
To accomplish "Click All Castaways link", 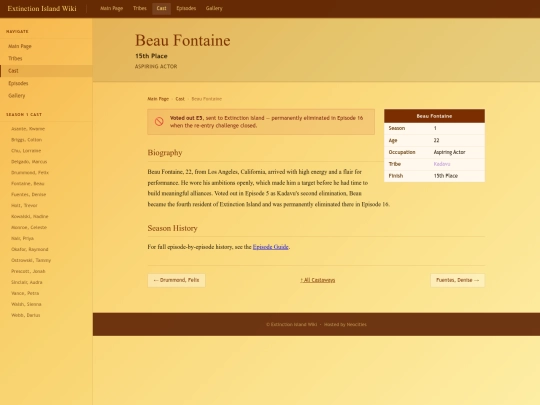I will (318, 280).
